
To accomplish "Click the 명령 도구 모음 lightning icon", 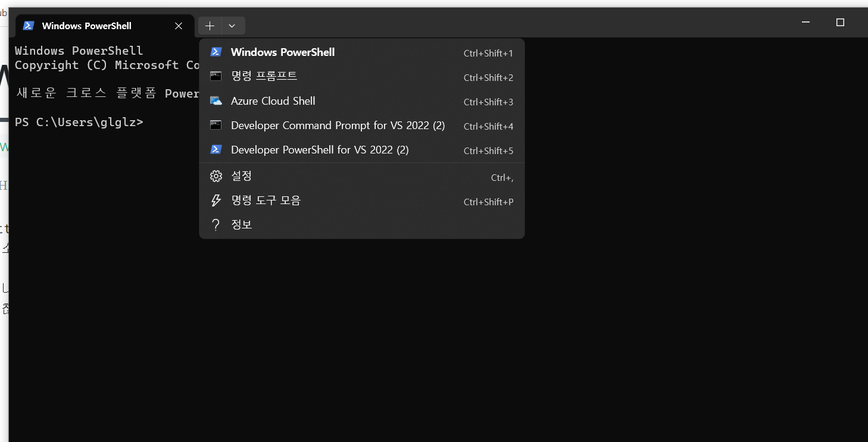I will point(216,200).
